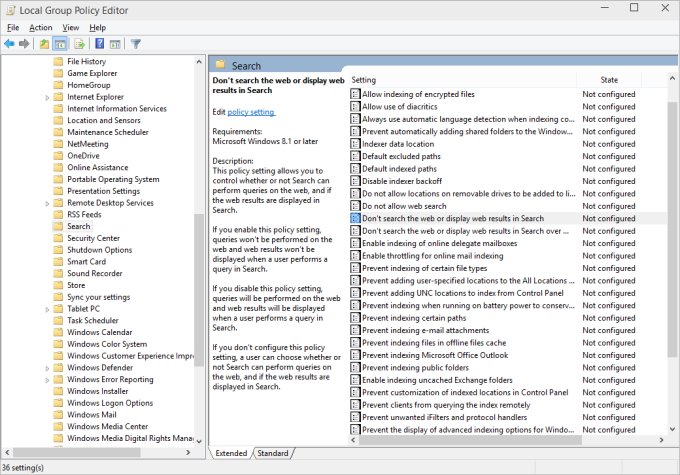Viewport: 680px width, 475px height.
Task: Click the Forward arrow toolbar icon
Action: (x=24, y=43)
